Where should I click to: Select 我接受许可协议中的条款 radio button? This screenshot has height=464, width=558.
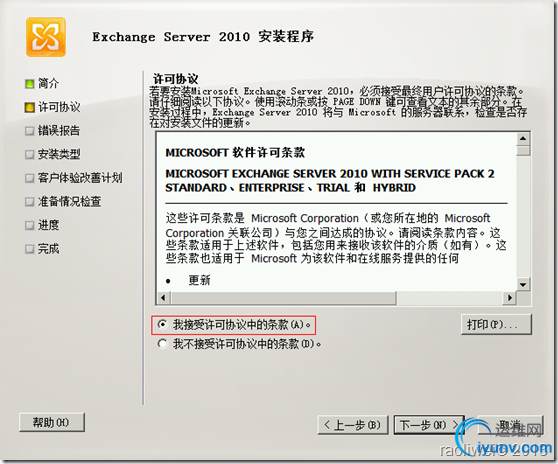(x=162, y=324)
